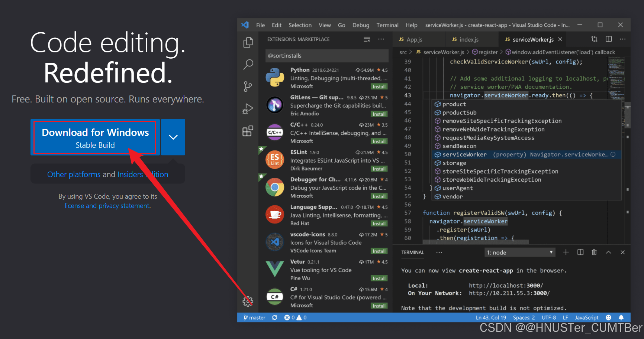Viewport: 644px width, 339px height.
Task: Add a new terminal with plus icon
Action: click(x=566, y=252)
